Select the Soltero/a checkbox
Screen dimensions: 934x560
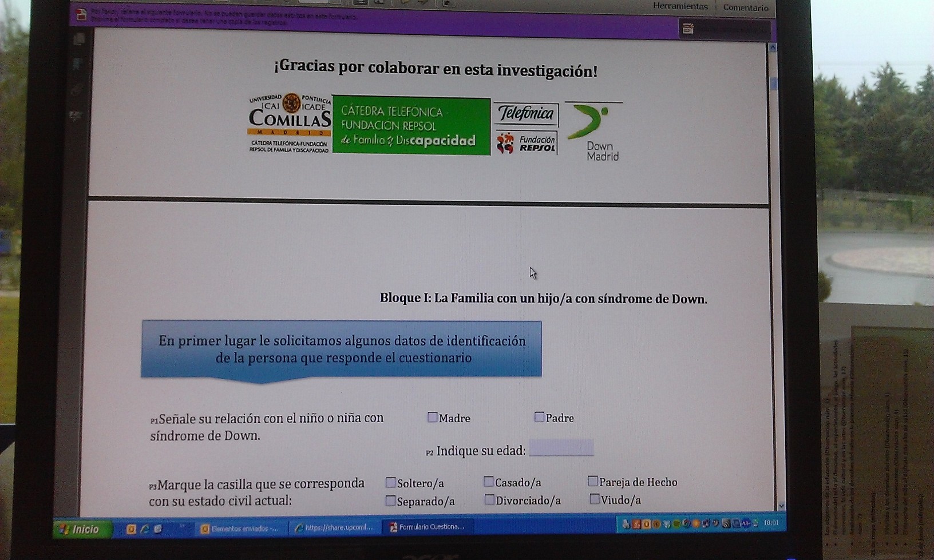(x=391, y=483)
